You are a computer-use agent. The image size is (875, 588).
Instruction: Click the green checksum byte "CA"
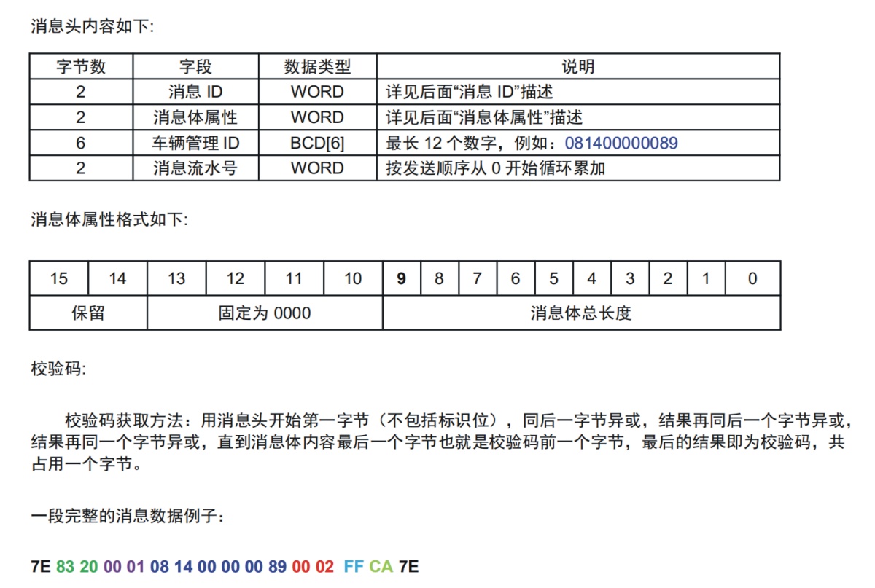click(381, 567)
